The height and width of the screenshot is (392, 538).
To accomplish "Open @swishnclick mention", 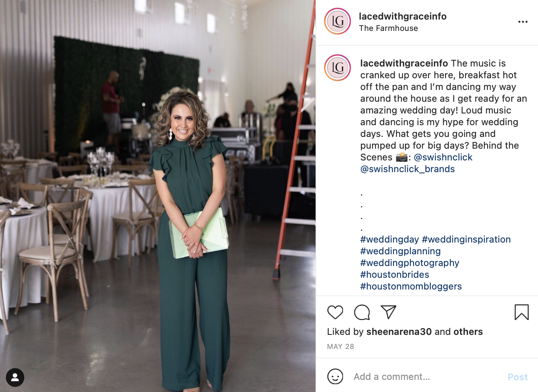I will tap(443, 157).
